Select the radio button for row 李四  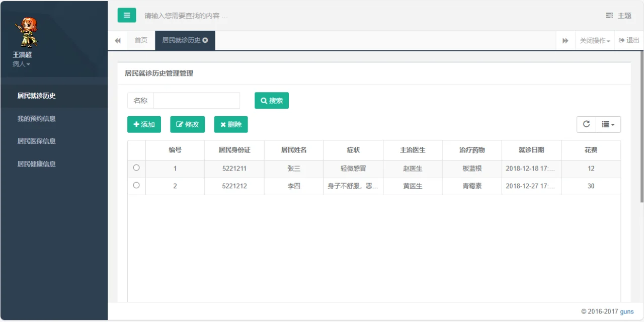tap(136, 186)
